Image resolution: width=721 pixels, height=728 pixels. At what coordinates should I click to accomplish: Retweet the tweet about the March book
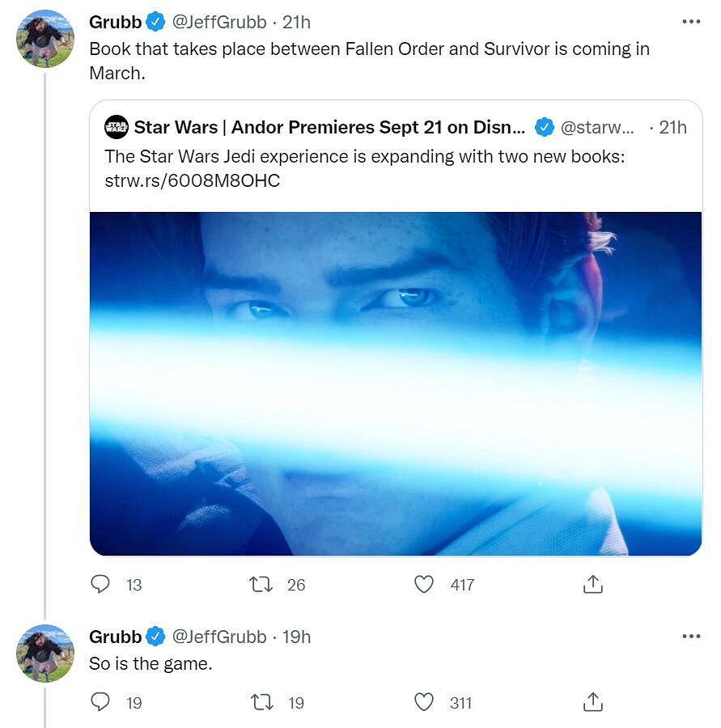[261, 584]
